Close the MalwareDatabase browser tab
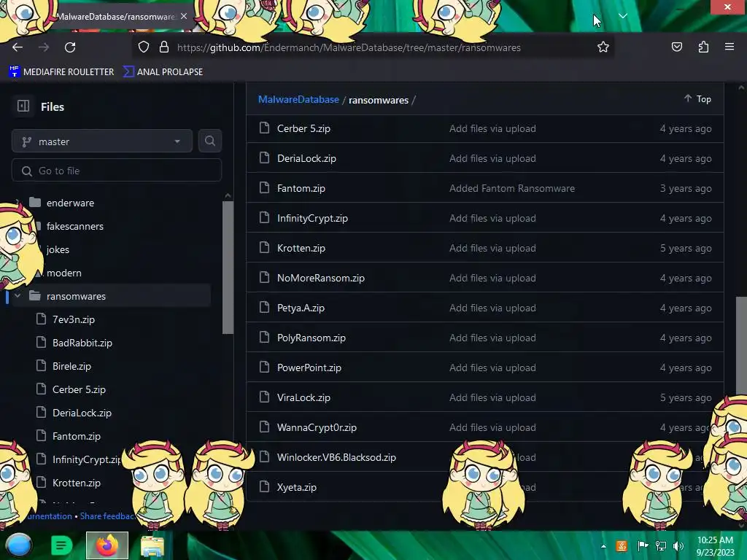 tap(184, 16)
